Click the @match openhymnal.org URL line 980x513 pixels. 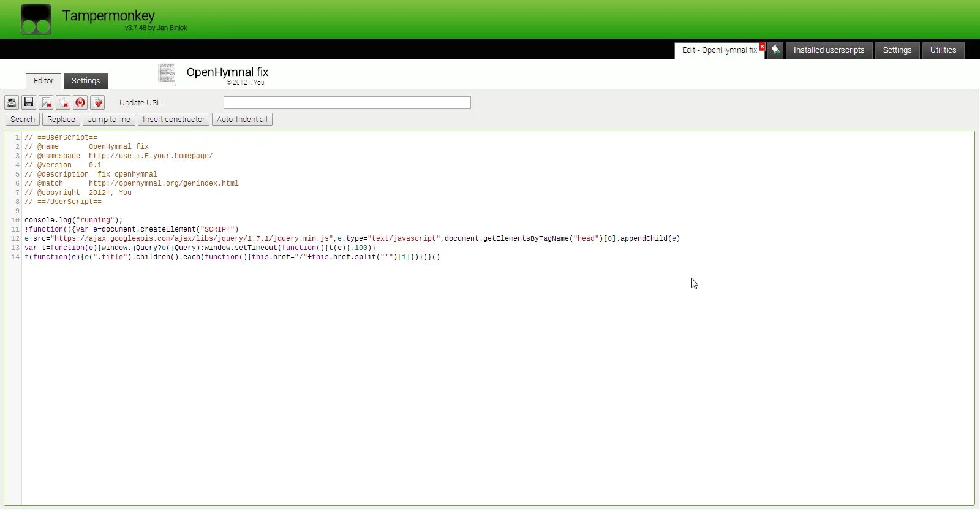(132, 183)
